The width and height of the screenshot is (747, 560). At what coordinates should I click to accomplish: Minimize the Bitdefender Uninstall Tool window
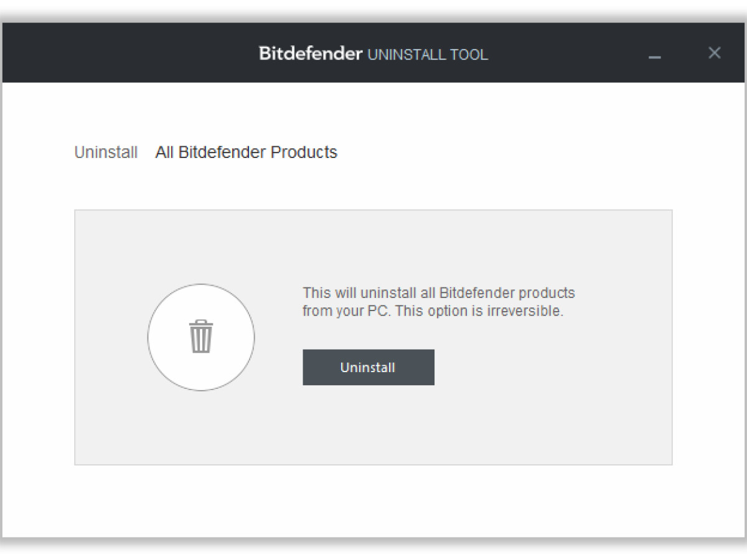point(655,56)
